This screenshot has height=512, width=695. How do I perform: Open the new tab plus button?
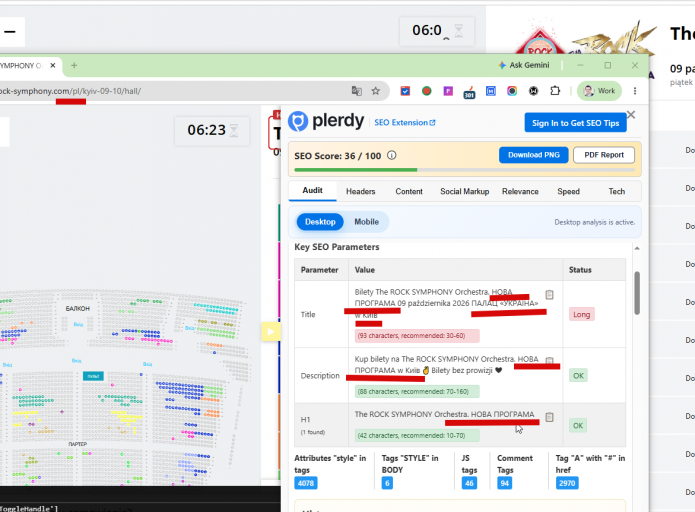(x=74, y=66)
